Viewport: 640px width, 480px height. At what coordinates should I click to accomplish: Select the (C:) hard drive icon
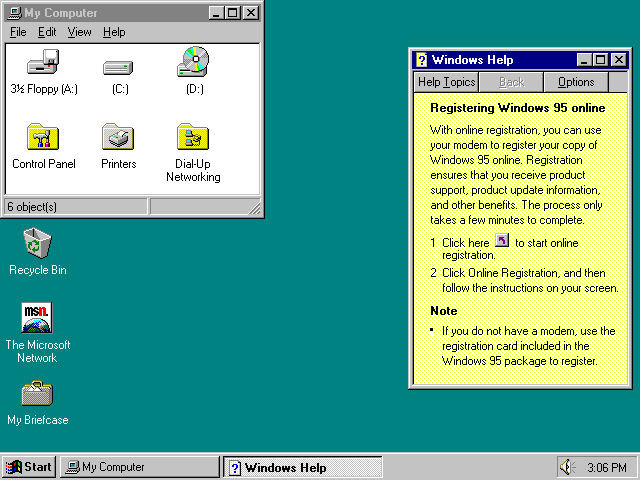coord(118,67)
